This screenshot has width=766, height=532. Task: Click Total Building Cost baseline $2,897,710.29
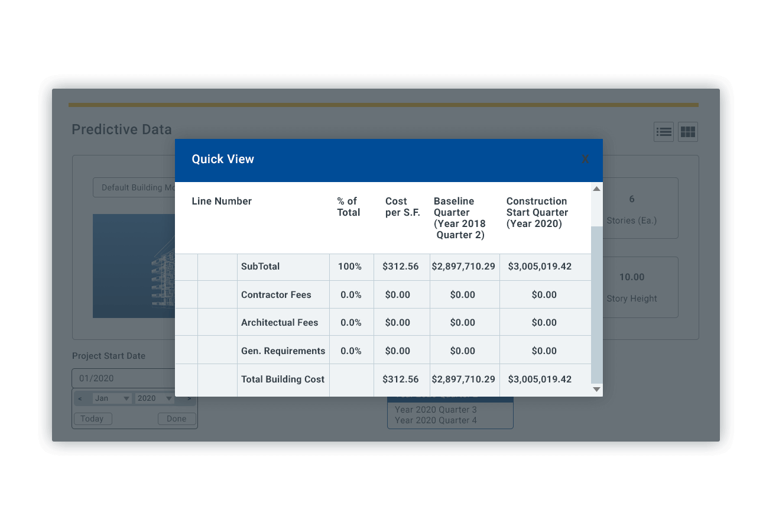click(464, 379)
